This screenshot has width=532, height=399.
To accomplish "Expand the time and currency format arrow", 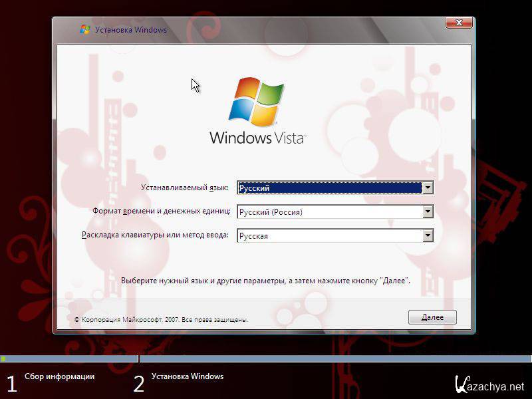I will pyautogui.click(x=428, y=212).
